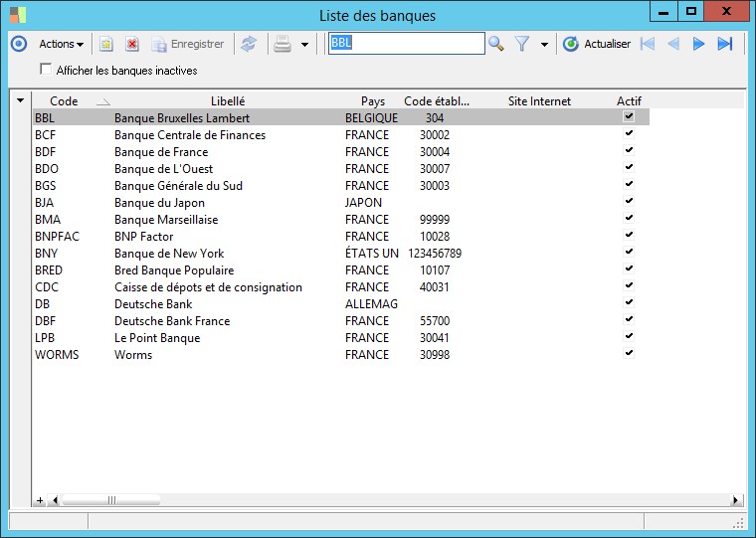Click the Actualiser refresh button

click(597, 44)
